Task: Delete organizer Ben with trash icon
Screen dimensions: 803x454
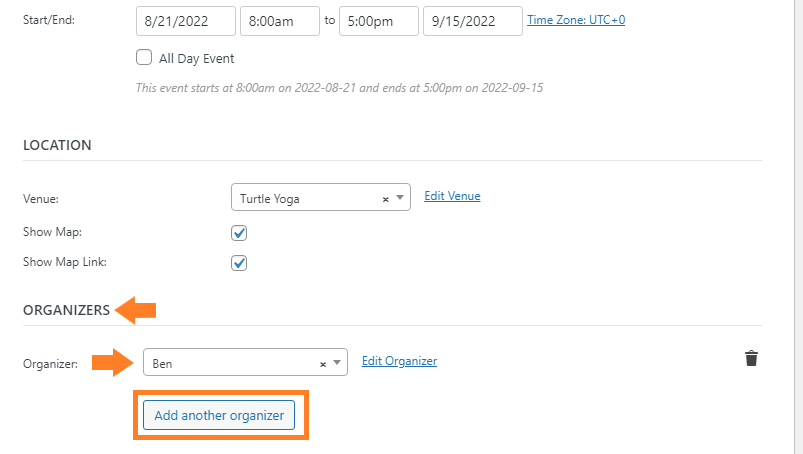Action: (751, 358)
